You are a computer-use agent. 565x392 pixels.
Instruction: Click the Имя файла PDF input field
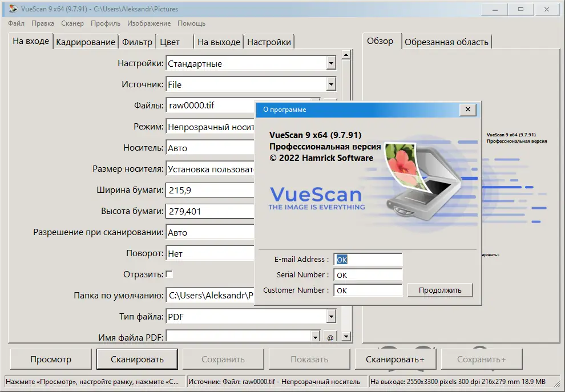239,337
